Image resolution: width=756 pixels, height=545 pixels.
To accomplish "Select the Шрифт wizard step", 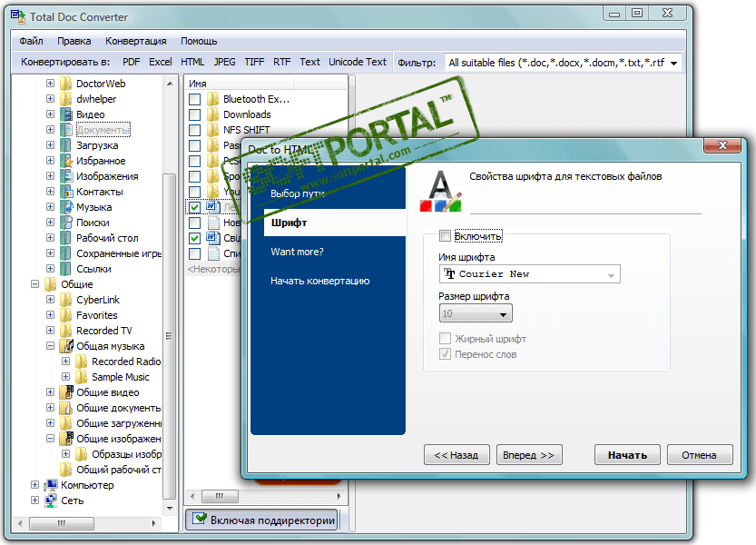I will click(335, 223).
